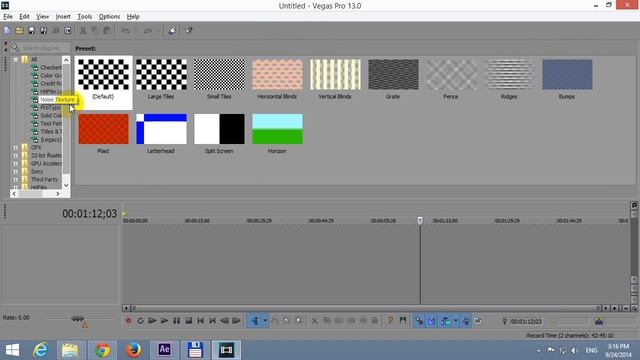Screen dimensions: 640x360
Task: Click the Stop button in transport bar
Action: pos(189,321)
